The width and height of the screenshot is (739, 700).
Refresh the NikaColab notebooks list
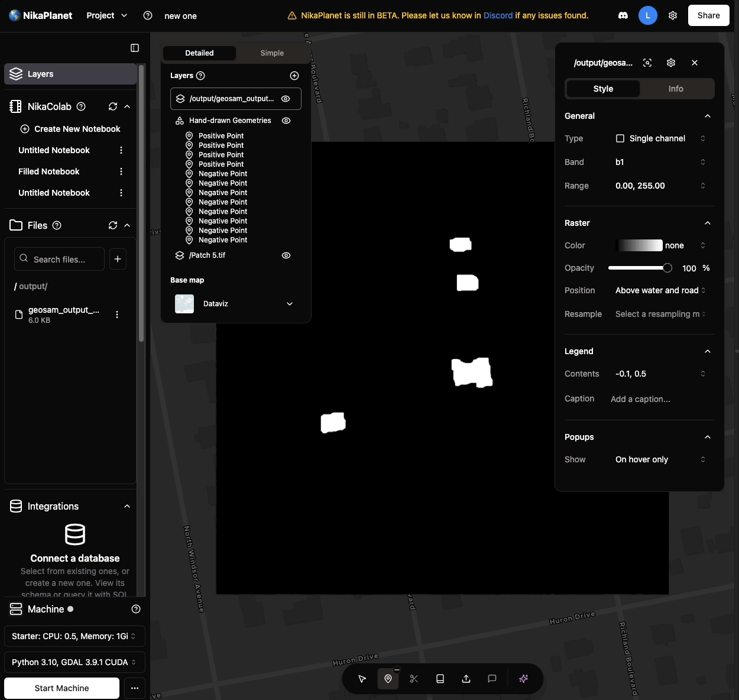click(113, 106)
